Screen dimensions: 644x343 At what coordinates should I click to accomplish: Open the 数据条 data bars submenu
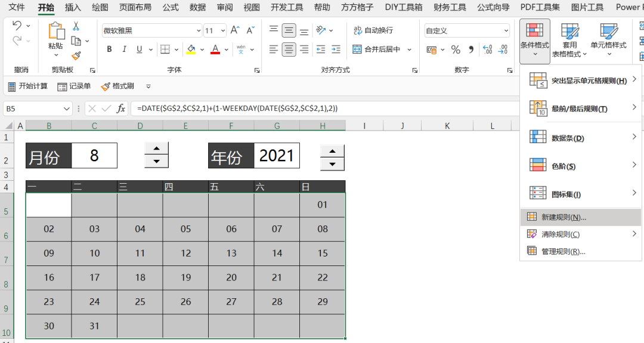point(581,138)
